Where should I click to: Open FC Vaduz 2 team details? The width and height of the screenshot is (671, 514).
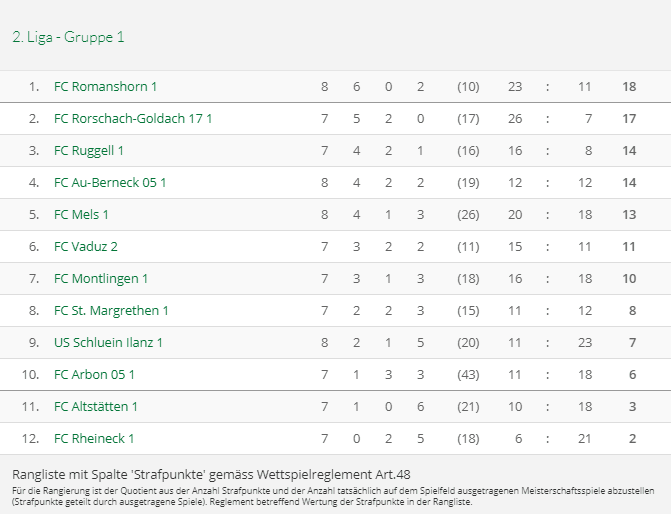[86, 247]
